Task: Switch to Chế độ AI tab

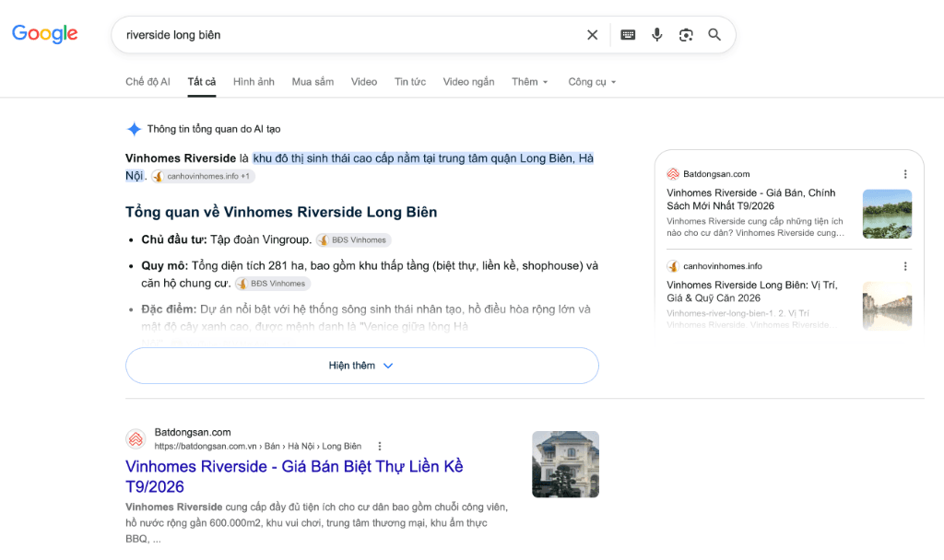Action: (148, 82)
